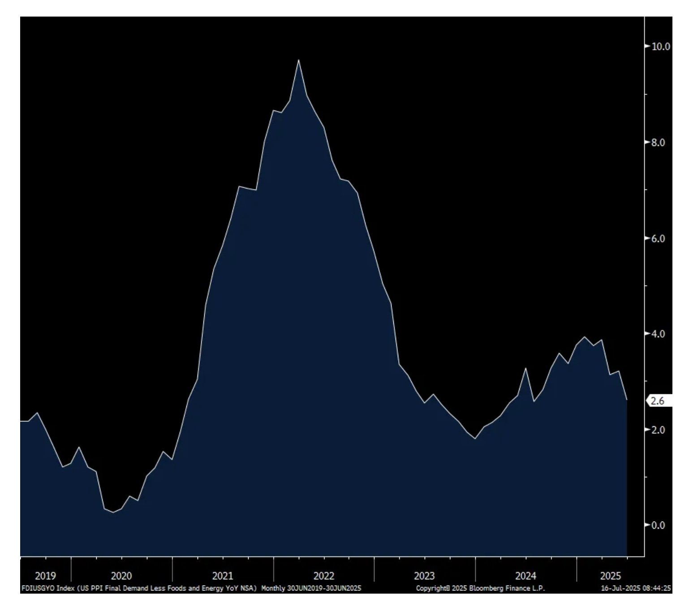Select the 2025 year label
The width and height of the screenshot is (689, 616).
point(611,576)
